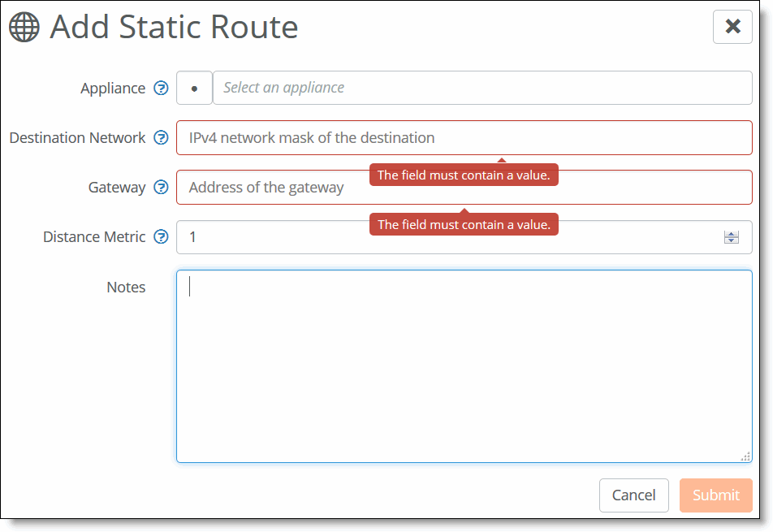Open the Destination Network help icon
Viewport: 773px width, 532px height.
(x=161, y=137)
